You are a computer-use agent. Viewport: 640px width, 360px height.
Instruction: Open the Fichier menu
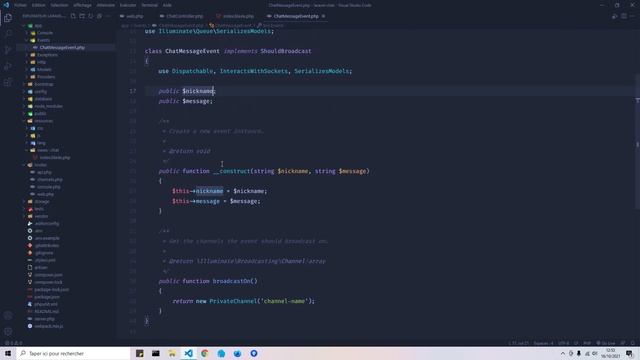[20, 5]
